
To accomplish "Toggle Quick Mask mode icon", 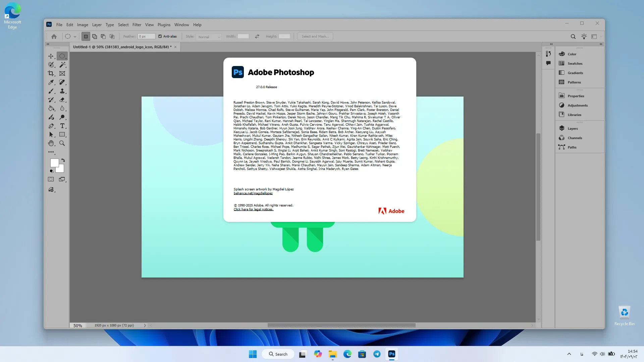I will click(51, 179).
